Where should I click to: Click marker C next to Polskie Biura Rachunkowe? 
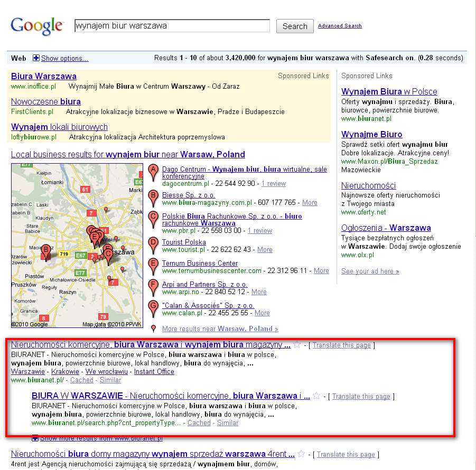pyautogui.click(x=153, y=220)
